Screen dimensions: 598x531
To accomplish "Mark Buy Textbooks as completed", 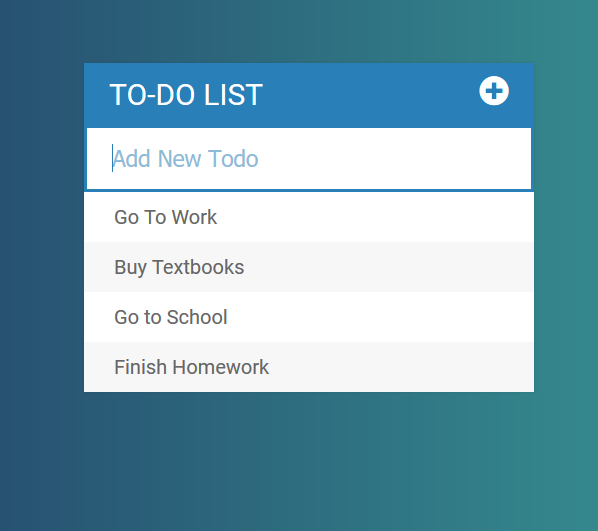I will click(179, 267).
